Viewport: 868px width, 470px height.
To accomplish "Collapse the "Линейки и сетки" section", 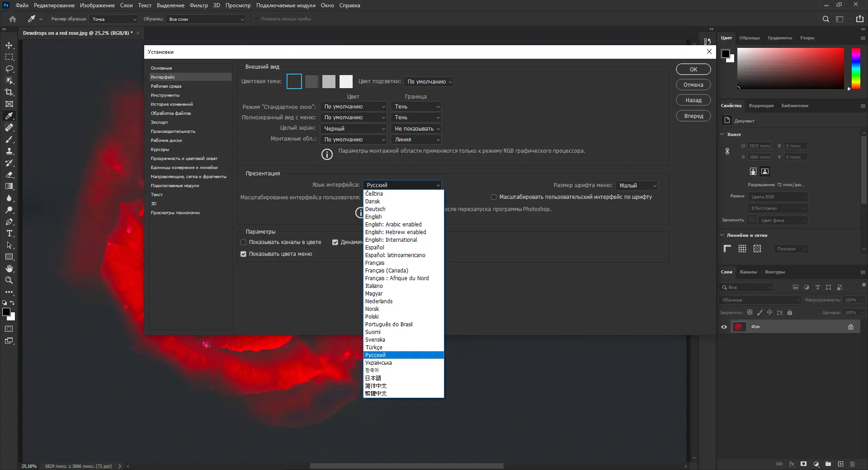I will (x=722, y=235).
